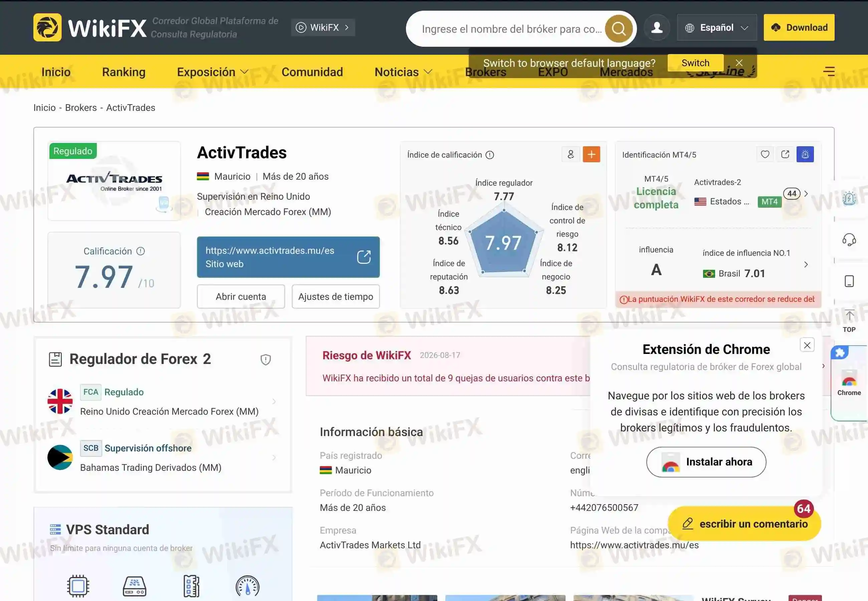The height and width of the screenshot is (601, 868).
Task: Click the Download button
Action: click(799, 27)
